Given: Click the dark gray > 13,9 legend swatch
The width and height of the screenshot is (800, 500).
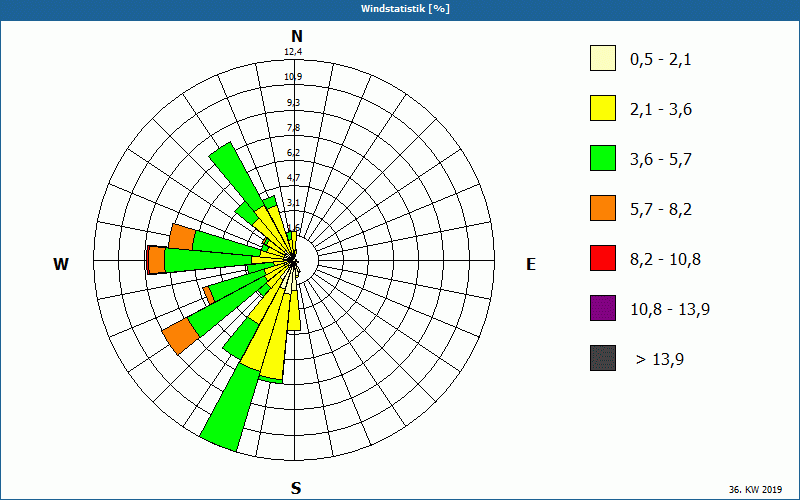Looking at the screenshot, I should 603,358.
